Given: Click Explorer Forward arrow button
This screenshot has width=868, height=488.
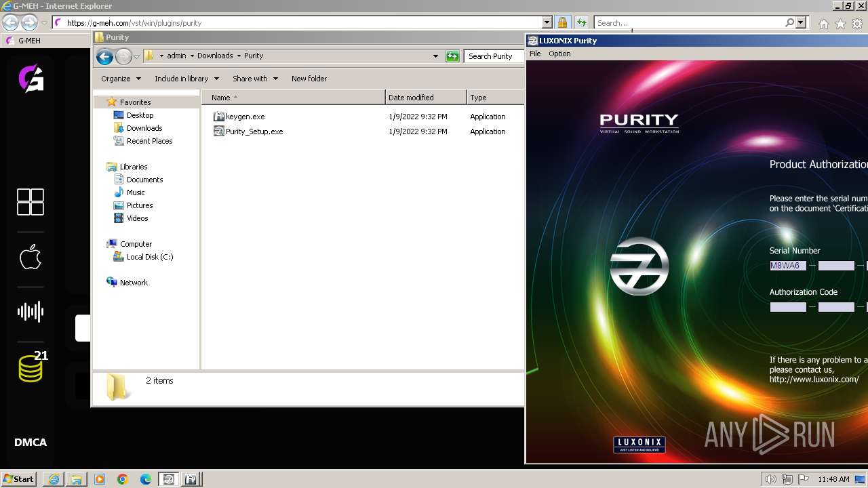Looking at the screenshot, I should click(x=123, y=56).
